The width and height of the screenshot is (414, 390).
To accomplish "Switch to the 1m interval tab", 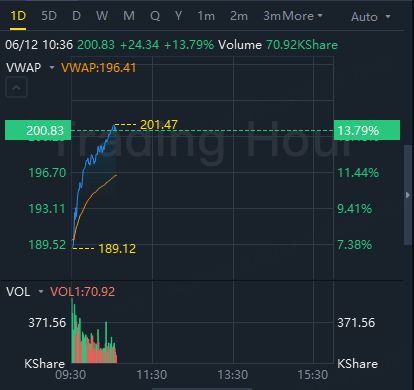I will tap(206, 16).
